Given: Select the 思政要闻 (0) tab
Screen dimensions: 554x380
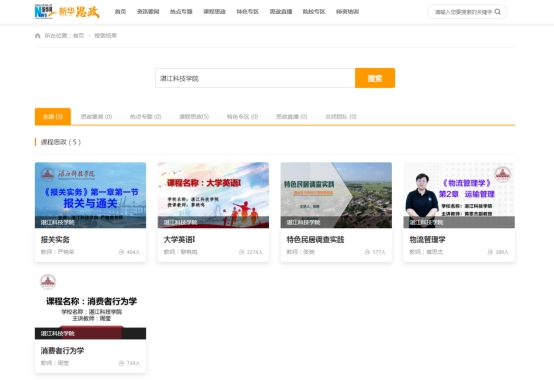Looking at the screenshot, I should (96, 117).
